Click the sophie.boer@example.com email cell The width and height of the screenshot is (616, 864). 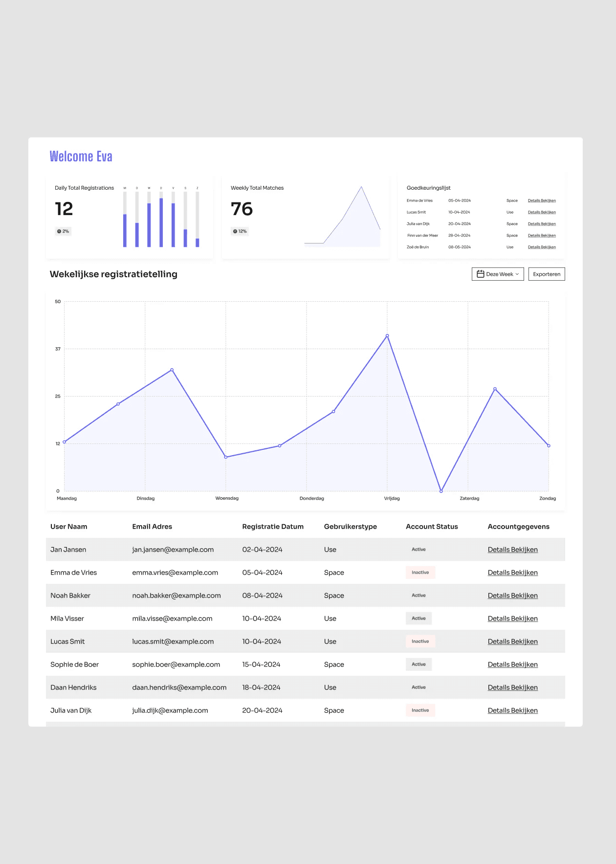point(176,665)
